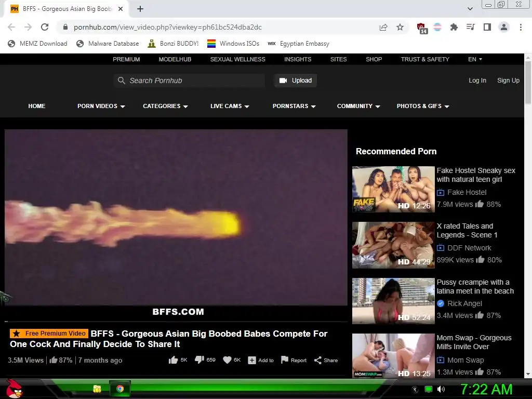The image size is (532, 399).
Task: Open the Extensions puzzle-piece menu
Action: 454,27
